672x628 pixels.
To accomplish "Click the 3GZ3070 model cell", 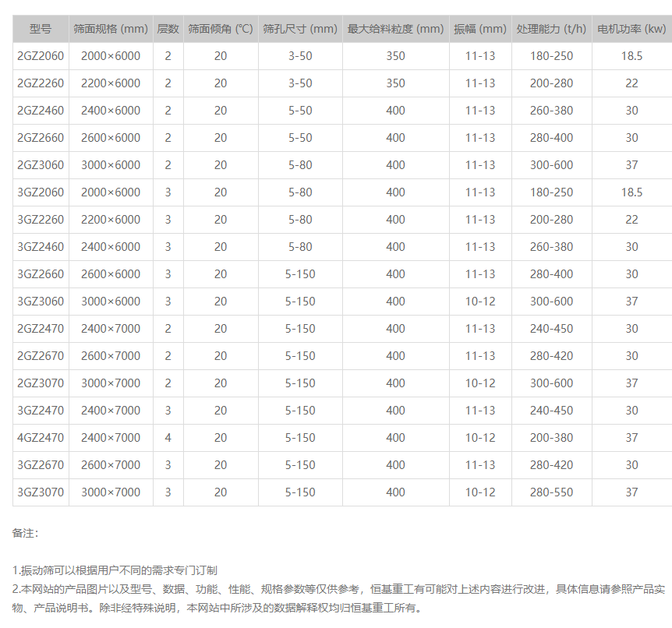I will [41, 492].
